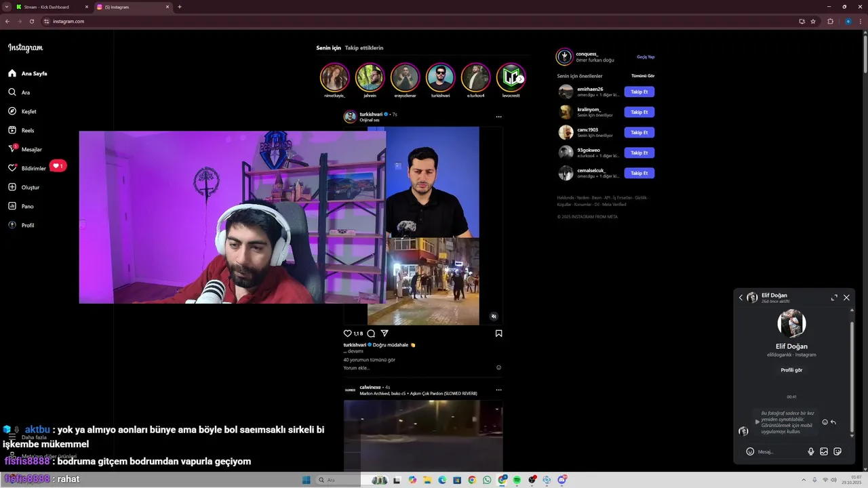Open the emoji picker in the chat message box
Viewport: 868px width, 488px height.
click(750, 451)
